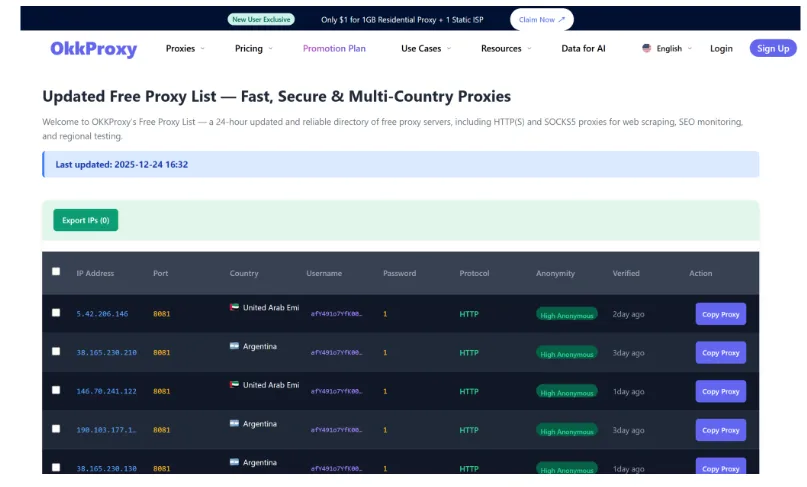Click the Claim Now banner button

click(x=541, y=19)
